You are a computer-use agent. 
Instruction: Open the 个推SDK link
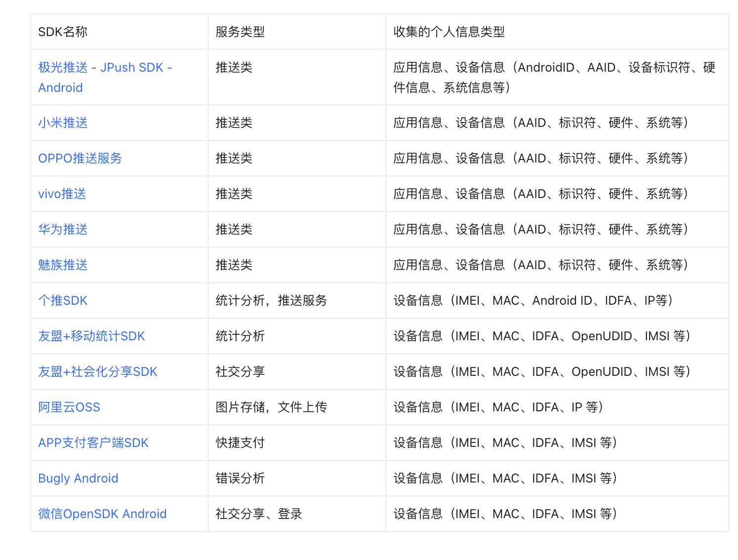click(x=63, y=300)
